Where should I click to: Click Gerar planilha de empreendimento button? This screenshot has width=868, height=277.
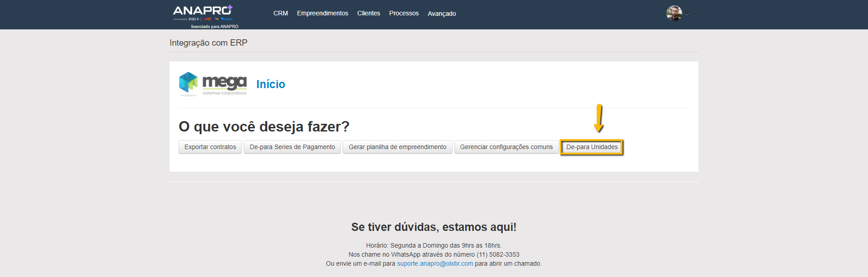pos(397,147)
